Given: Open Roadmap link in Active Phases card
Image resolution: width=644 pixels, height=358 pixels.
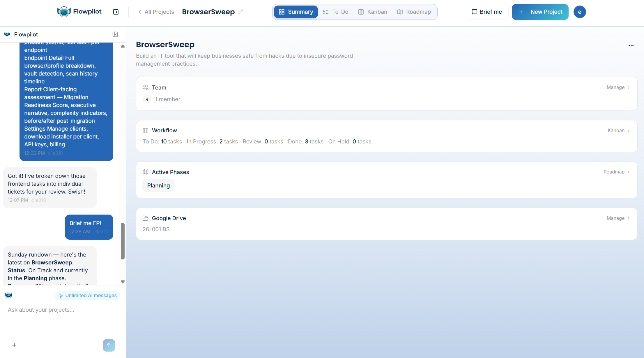Looking at the screenshot, I should coord(617,172).
